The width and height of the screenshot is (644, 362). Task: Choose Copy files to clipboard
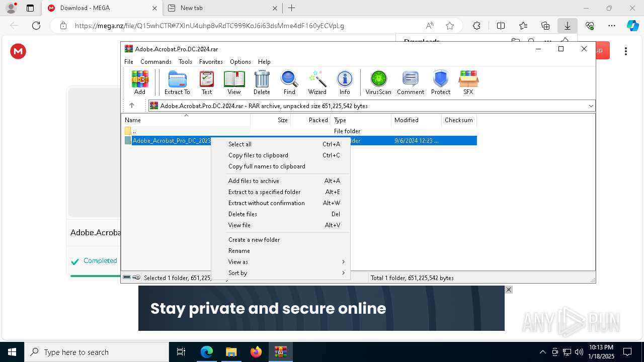(280, 155)
